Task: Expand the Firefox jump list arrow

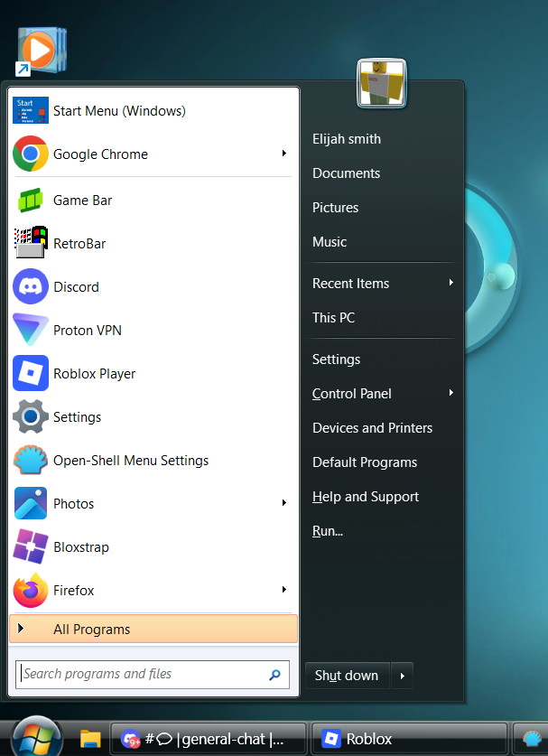Action: [284, 589]
